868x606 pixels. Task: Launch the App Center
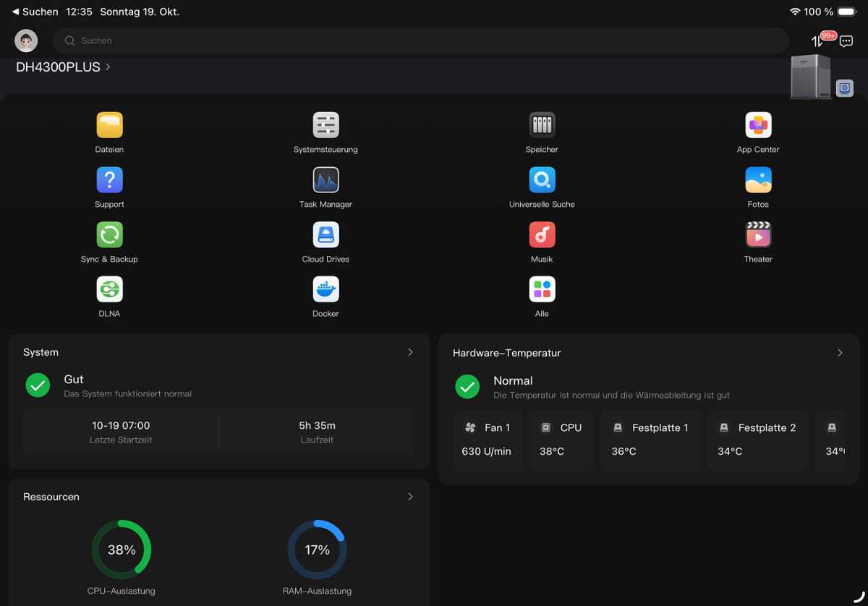click(x=757, y=125)
